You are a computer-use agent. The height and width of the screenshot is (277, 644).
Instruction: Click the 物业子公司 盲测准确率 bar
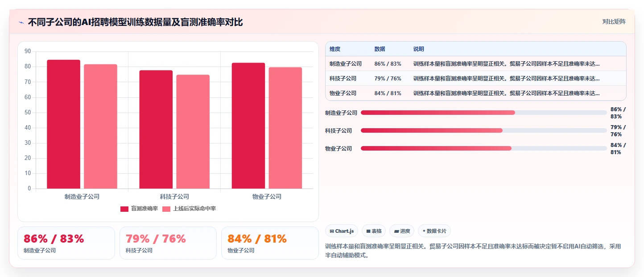coord(248,126)
